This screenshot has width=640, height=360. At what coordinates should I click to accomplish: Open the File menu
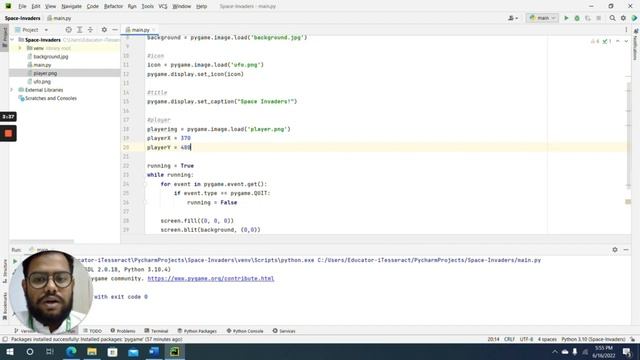pyautogui.click(x=22, y=6)
